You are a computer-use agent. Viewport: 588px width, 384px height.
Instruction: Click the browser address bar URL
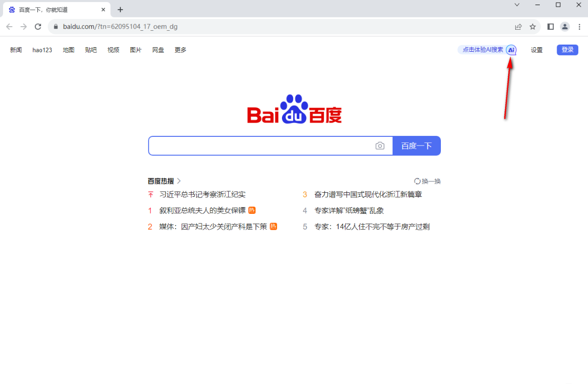click(x=120, y=27)
